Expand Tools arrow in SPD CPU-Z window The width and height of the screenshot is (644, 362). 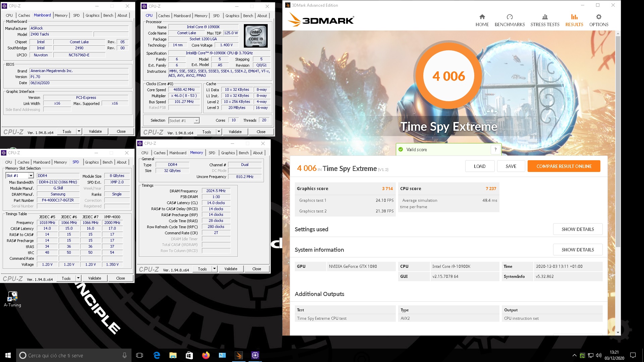[78, 278]
